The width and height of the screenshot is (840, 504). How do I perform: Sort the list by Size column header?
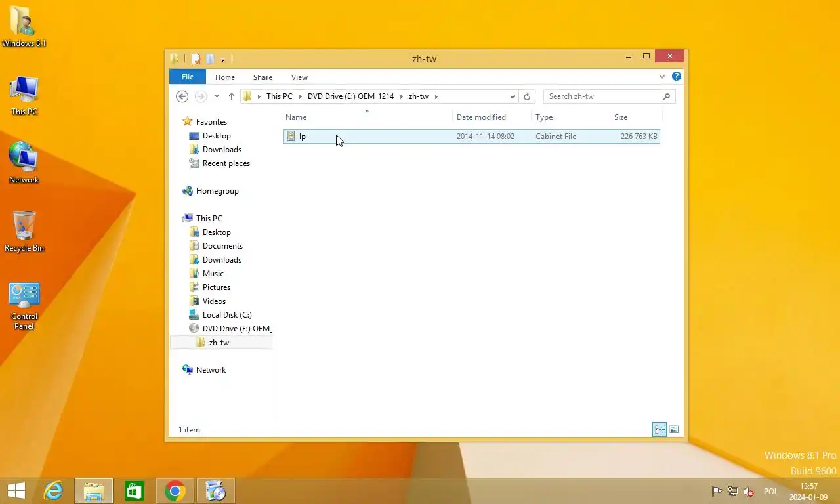tap(635, 117)
